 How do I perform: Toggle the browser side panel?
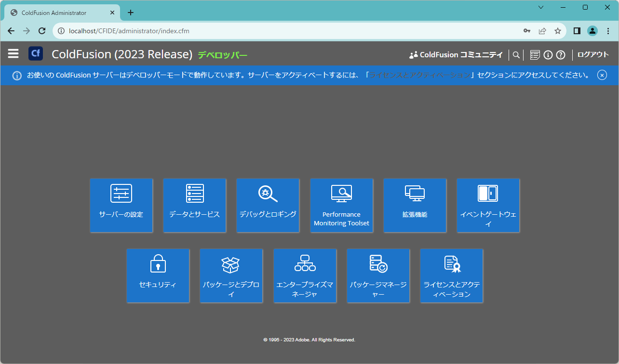tap(577, 31)
